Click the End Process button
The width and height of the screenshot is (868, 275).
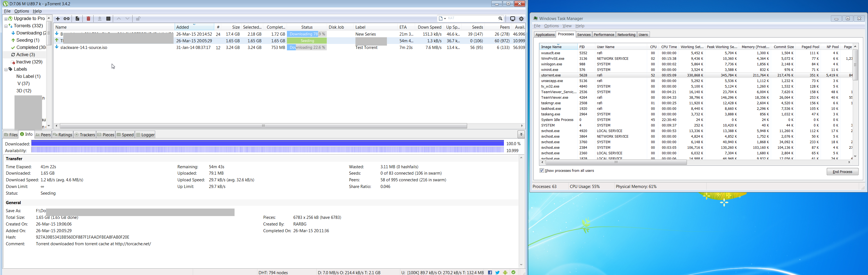click(842, 172)
